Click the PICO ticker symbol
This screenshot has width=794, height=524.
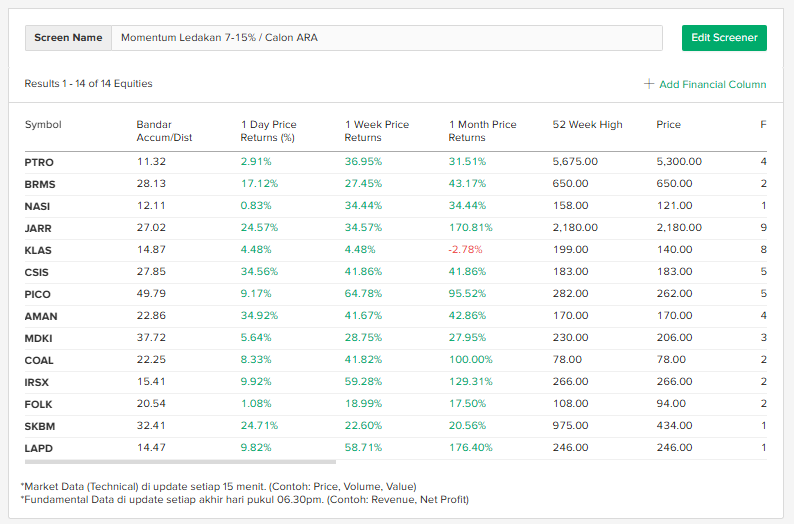(x=38, y=294)
